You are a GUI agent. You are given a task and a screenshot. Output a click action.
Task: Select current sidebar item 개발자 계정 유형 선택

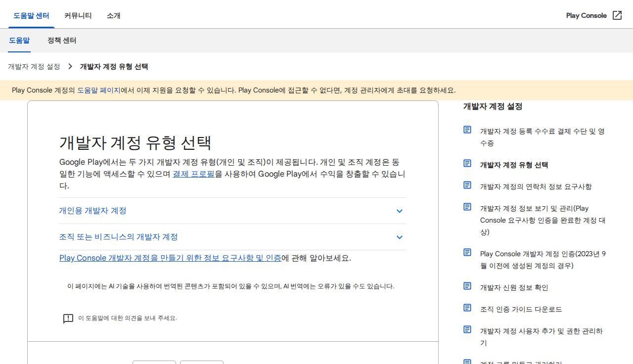tap(514, 165)
